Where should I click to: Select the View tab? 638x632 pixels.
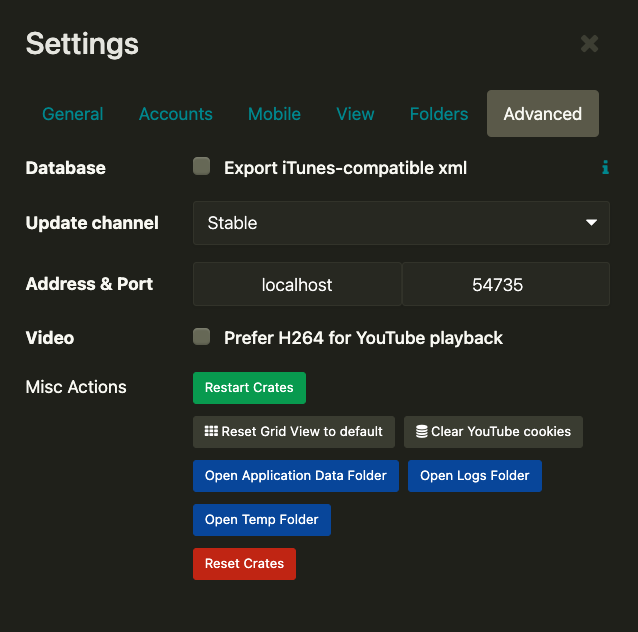tap(355, 114)
